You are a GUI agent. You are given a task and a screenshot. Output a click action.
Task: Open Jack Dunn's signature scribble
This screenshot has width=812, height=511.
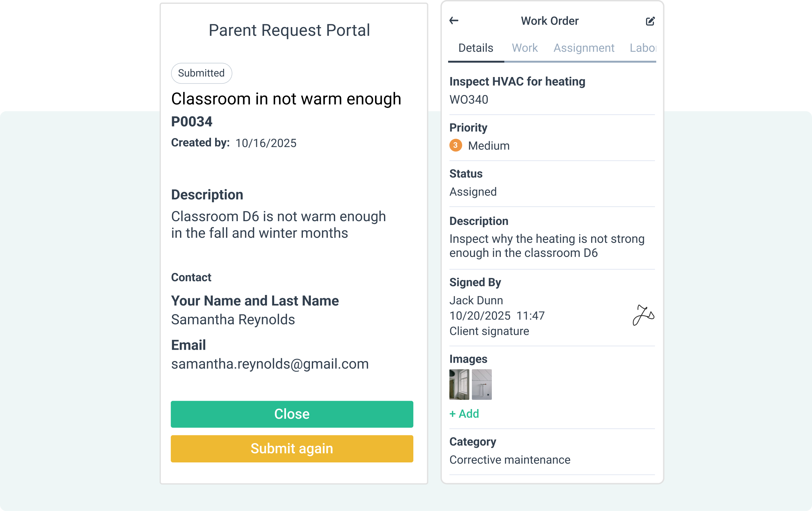643,315
